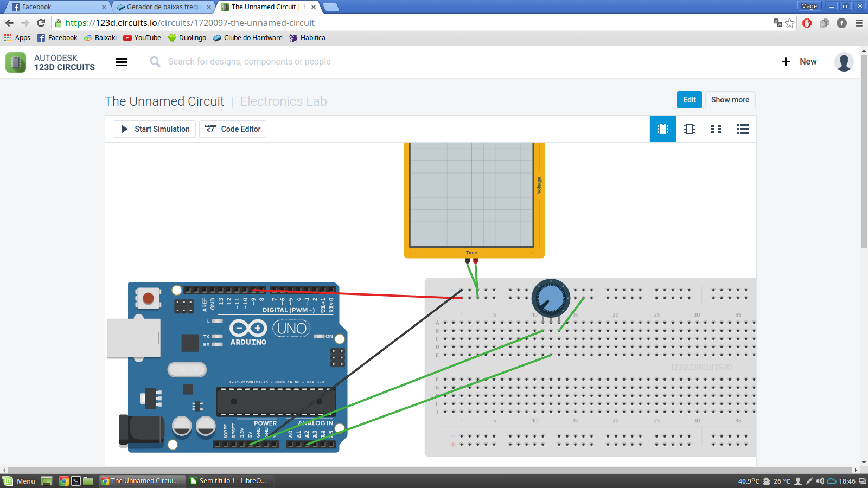Open the Code Editor
This screenshot has height=488, width=868.
pyautogui.click(x=233, y=129)
